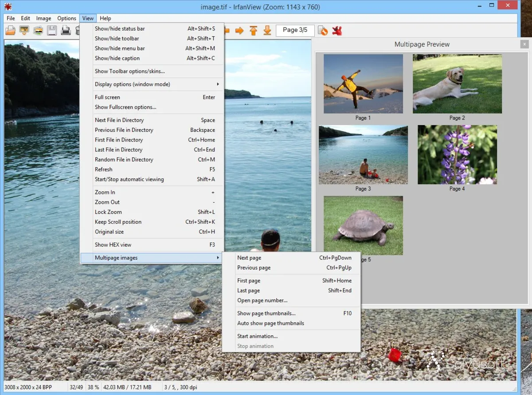Save the image via the floppy disk icon
Screen dimensions: 532x395
pos(51,30)
